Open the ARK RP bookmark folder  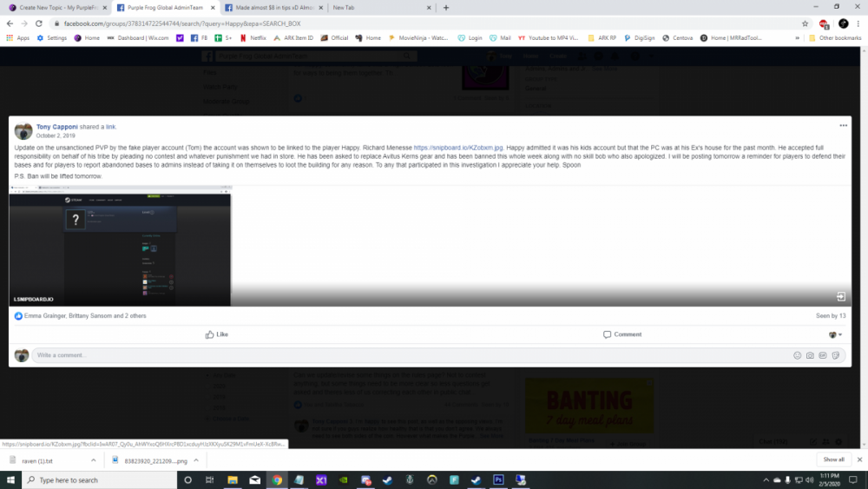[x=602, y=38]
